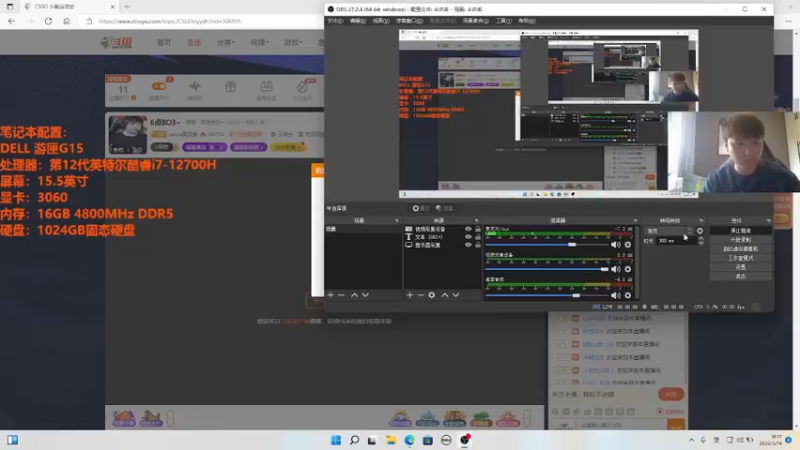
Task: Remove selected source with minus icon
Action: pos(420,295)
